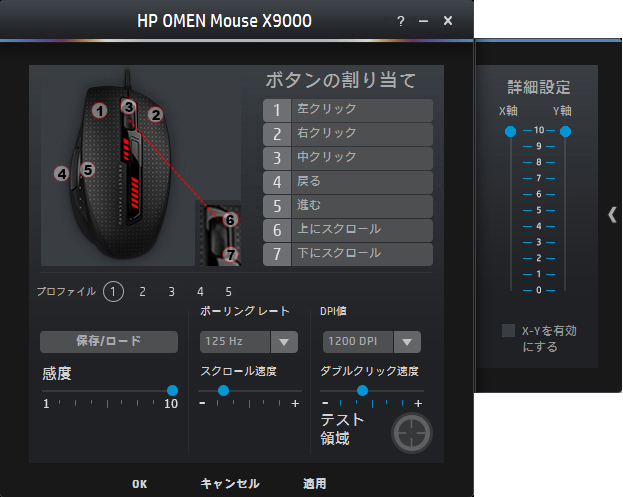
Task: Click the 1200 DPI value field
Action: [358, 342]
